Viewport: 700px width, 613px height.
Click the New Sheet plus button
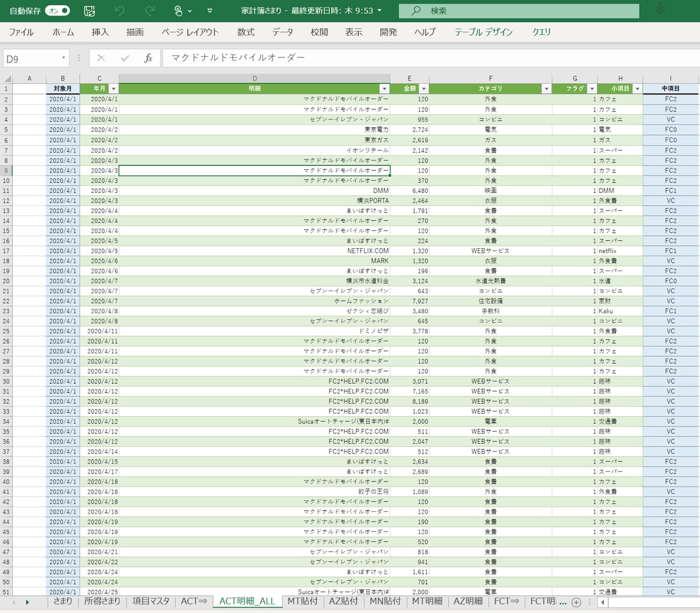(x=576, y=602)
